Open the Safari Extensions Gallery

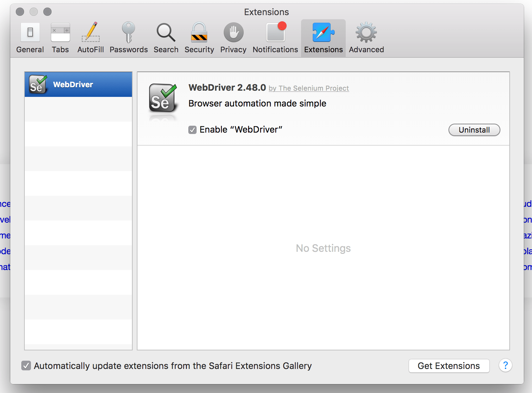point(449,366)
